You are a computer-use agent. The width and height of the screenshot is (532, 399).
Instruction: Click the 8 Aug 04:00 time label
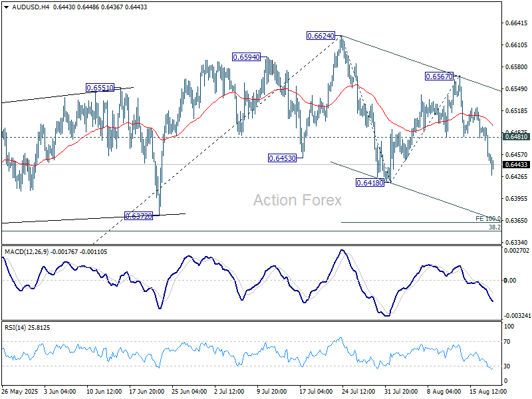coord(444,391)
